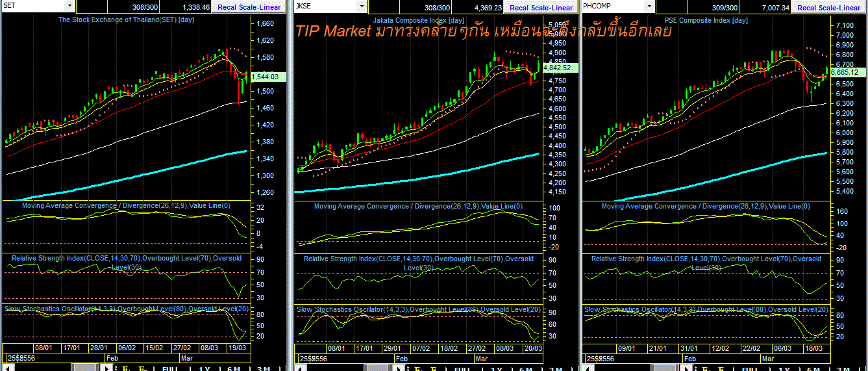868x371 pixels.
Task: Select 1Y range for PHCOMP chart
Action: point(785,368)
